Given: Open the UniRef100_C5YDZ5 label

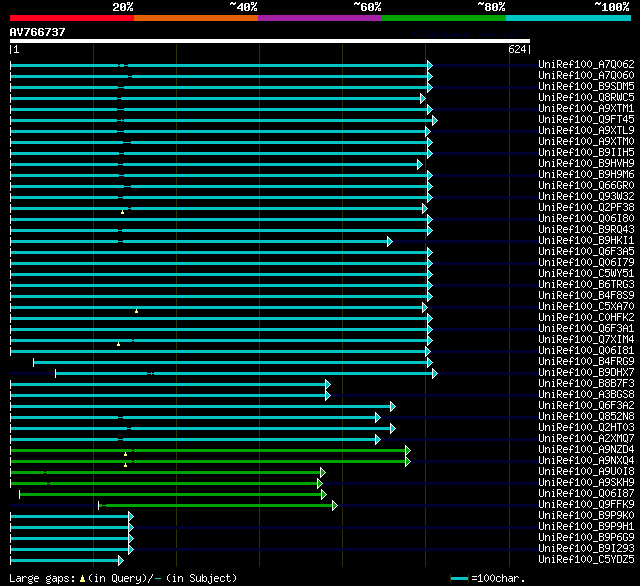Looking at the screenshot, I should [586, 560].
